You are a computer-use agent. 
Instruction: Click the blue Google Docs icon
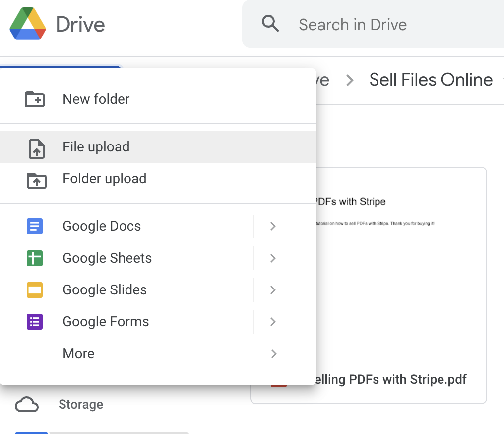coord(35,226)
